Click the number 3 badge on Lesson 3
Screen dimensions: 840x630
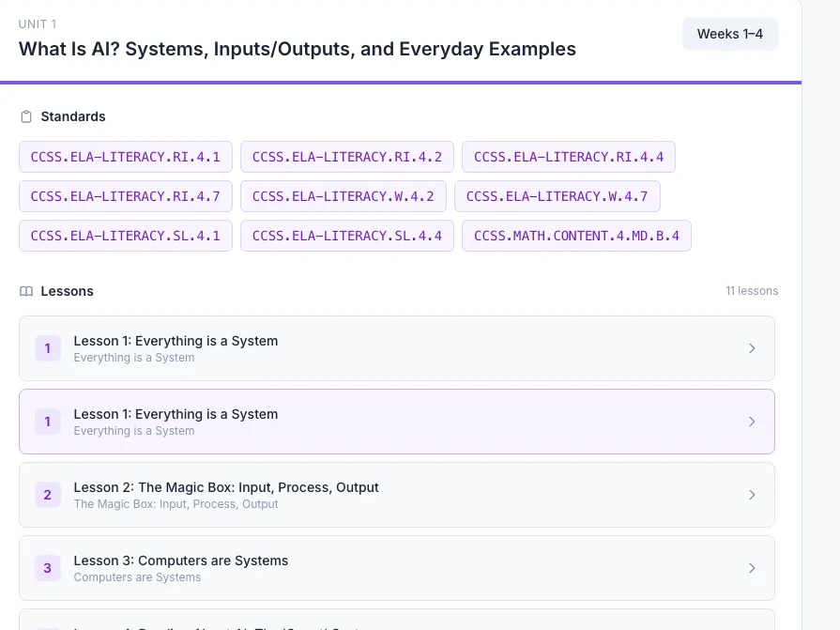click(48, 568)
